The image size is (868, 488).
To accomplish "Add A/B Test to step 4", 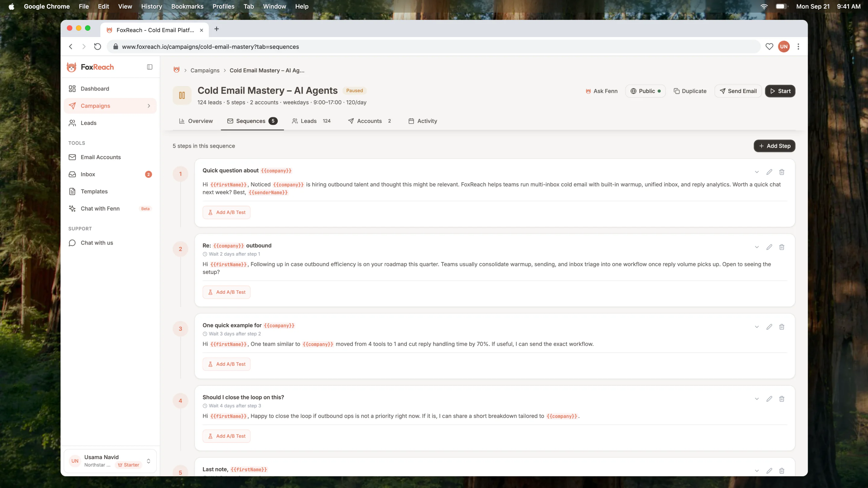I will (226, 436).
